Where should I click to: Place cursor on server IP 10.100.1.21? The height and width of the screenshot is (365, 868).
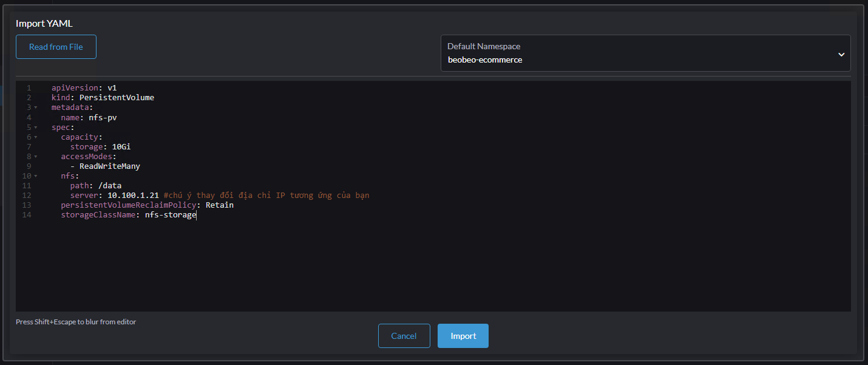tap(133, 196)
